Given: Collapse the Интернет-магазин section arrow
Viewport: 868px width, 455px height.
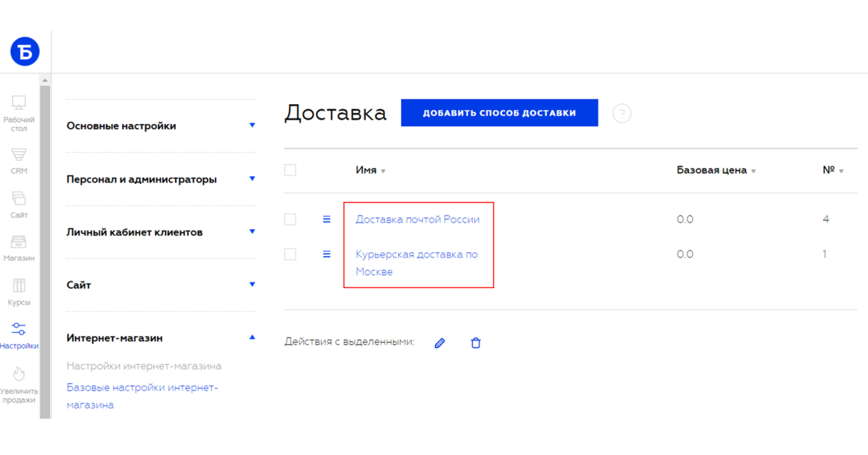Looking at the screenshot, I should click(x=252, y=337).
